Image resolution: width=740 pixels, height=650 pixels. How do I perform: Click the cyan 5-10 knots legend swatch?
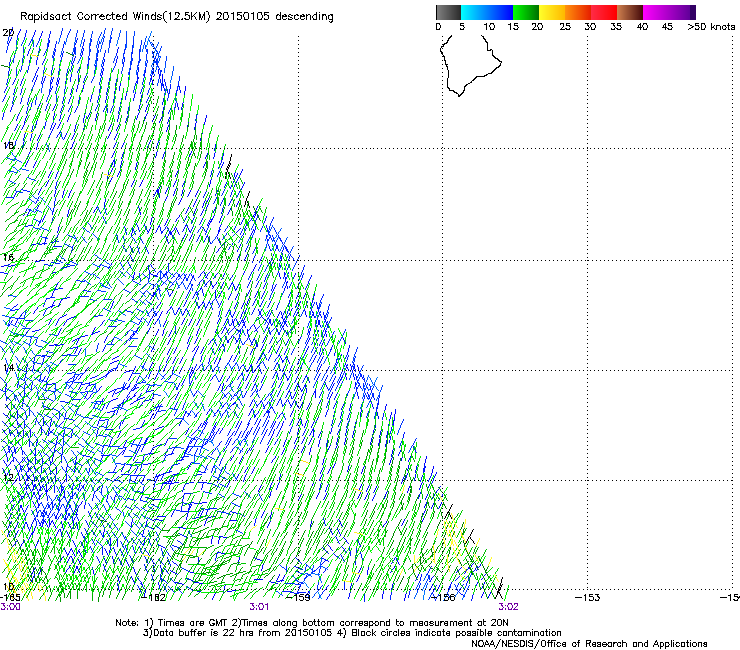(474, 12)
